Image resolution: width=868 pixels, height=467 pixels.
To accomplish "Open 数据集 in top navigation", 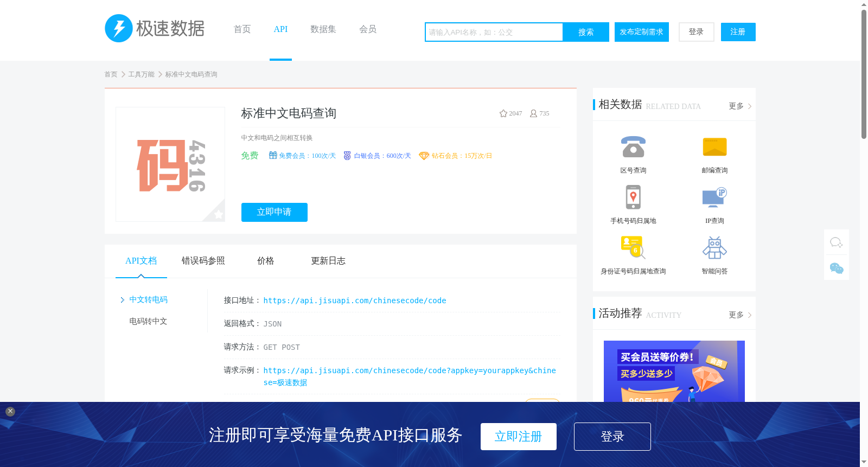I will (323, 29).
